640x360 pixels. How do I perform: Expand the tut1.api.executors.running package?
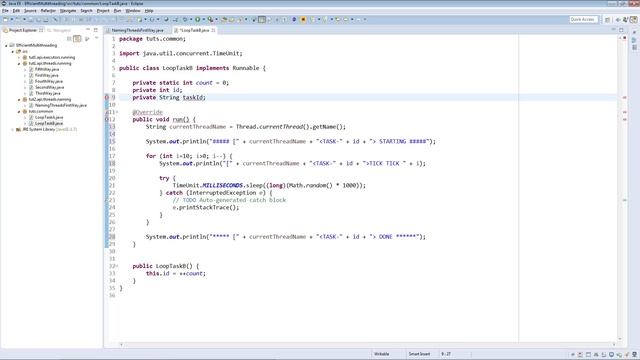coord(19,58)
